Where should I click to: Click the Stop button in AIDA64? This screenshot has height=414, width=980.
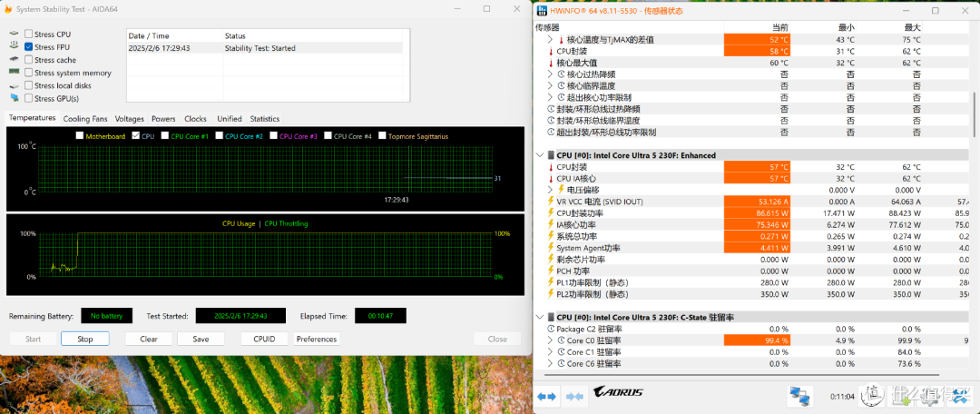pyautogui.click(x=85, y=339)
